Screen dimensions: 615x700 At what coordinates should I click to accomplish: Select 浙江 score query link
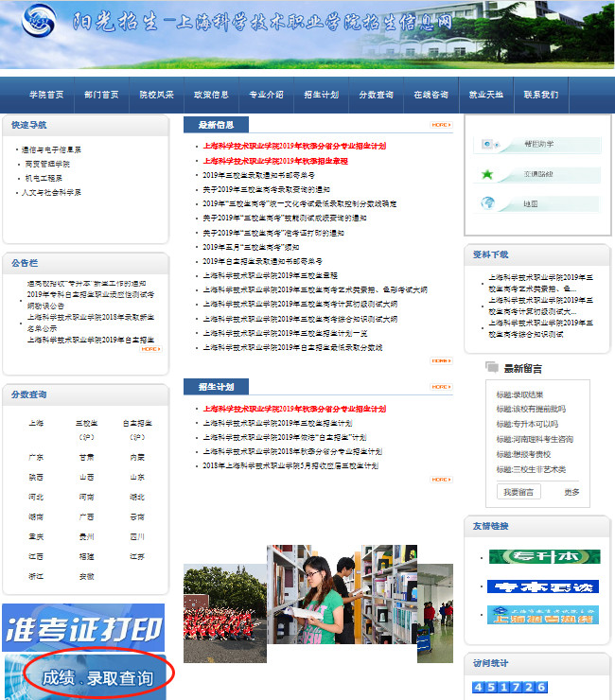click(36, 576)
